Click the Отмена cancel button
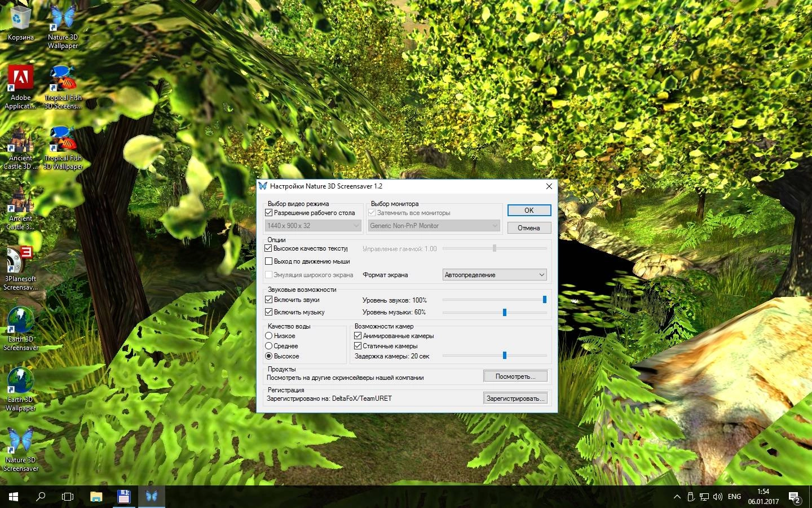This screenshot has width=812, height=508. [x=529, y=228]
